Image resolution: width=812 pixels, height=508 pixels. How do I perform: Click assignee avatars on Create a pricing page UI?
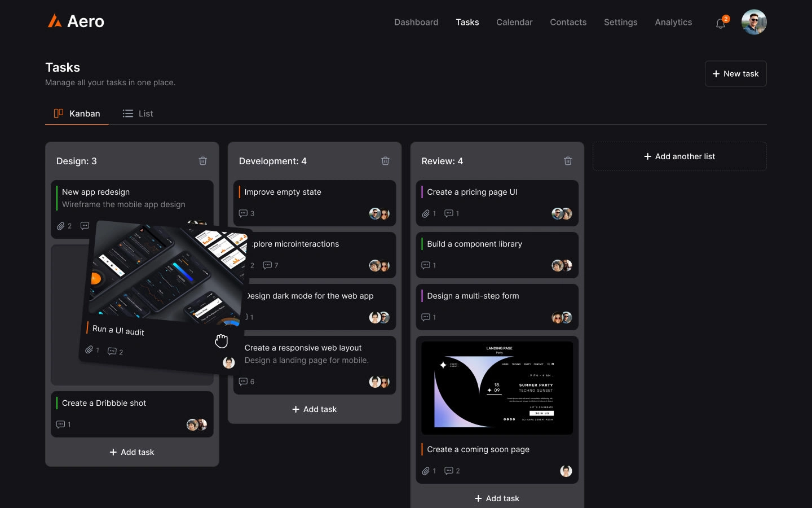562,213
